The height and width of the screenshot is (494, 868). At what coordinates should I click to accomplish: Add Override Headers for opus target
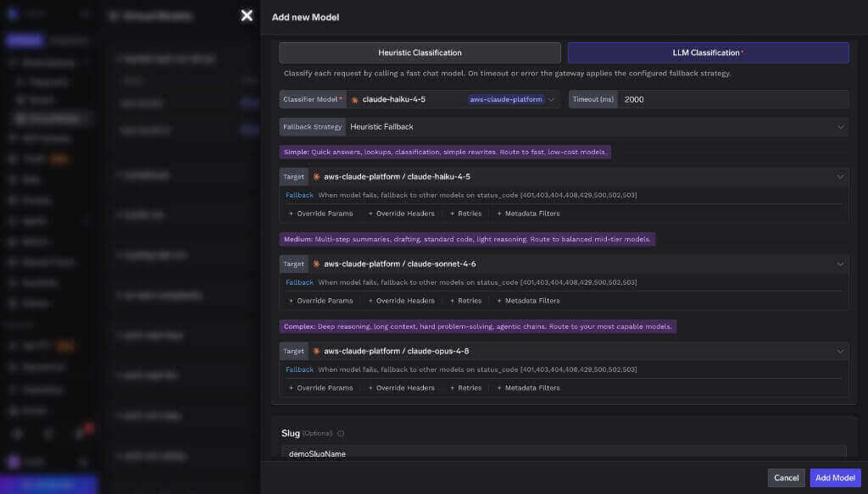[x=401, y=388]
